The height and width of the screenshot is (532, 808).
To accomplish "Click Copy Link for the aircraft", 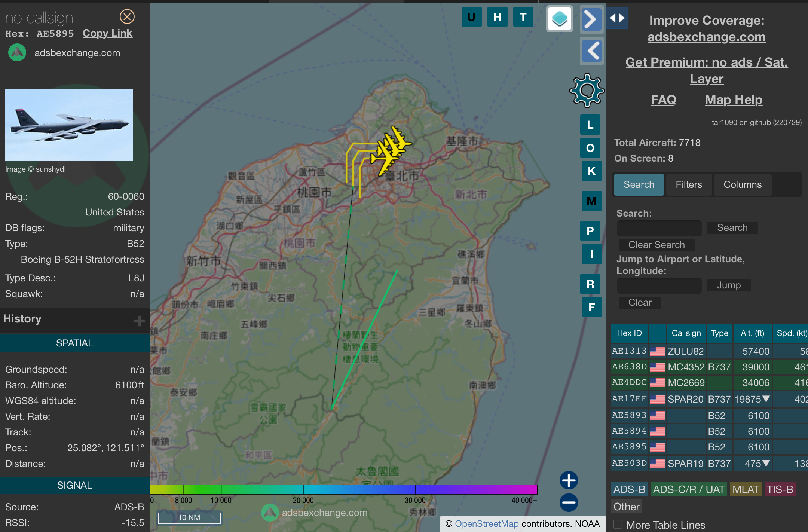I will coord(107,33).
